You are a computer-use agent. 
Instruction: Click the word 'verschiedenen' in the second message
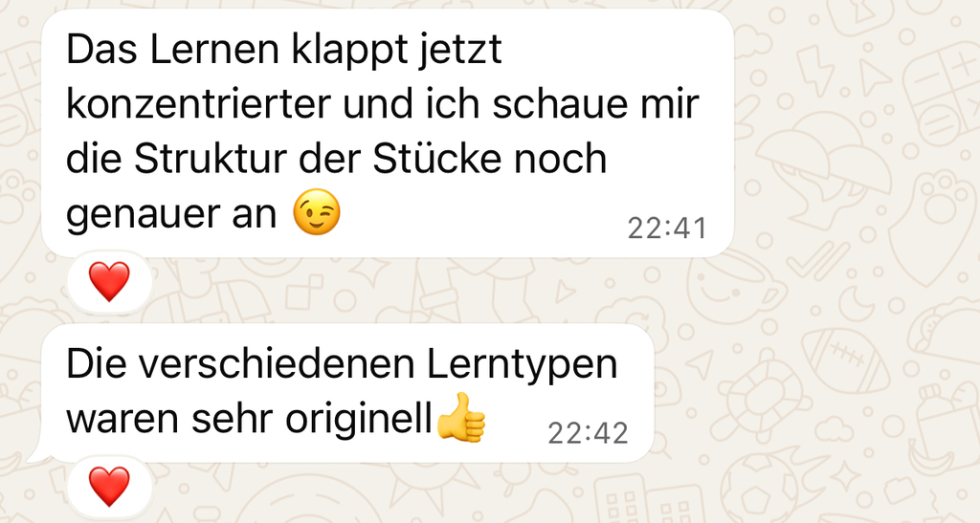[277, 364]
